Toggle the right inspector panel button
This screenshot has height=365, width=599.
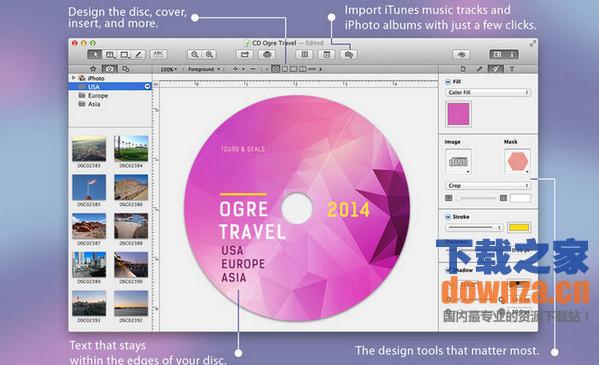tap(512, 55)
